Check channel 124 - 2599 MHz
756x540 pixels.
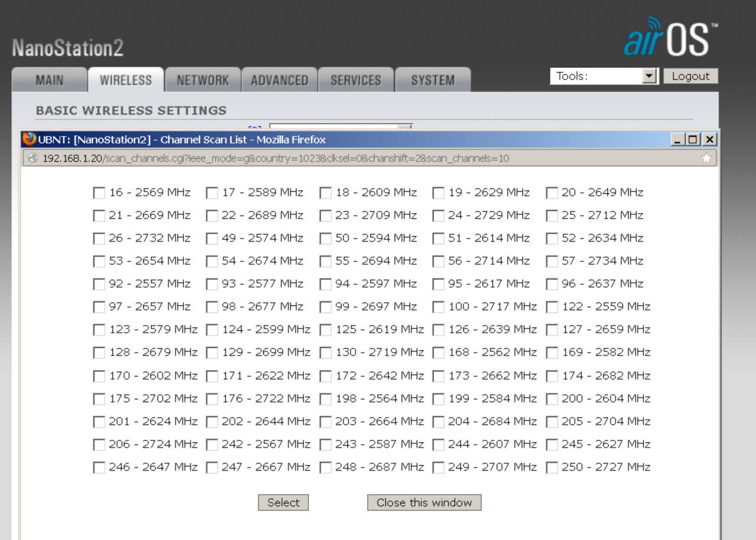point(211,330)
